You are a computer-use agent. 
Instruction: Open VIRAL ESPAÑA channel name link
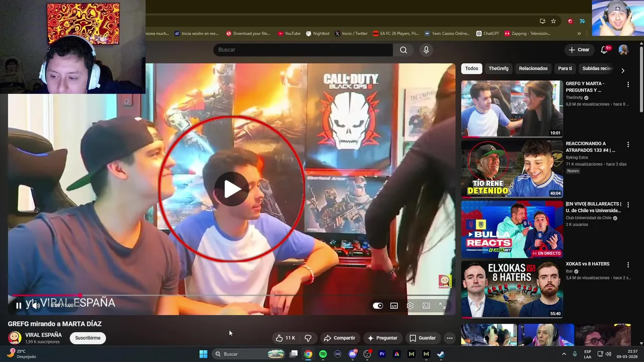coord(44,335)
